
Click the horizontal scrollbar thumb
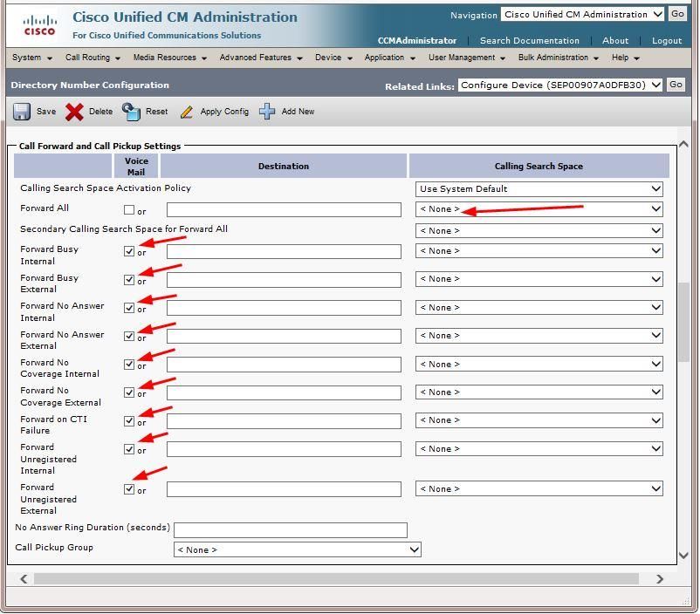[x=336, y=579]
